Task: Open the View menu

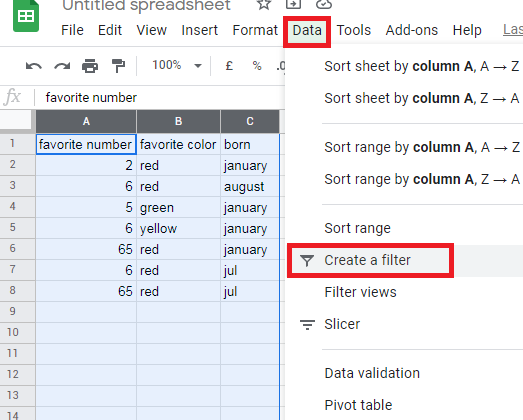Action: 151,30
